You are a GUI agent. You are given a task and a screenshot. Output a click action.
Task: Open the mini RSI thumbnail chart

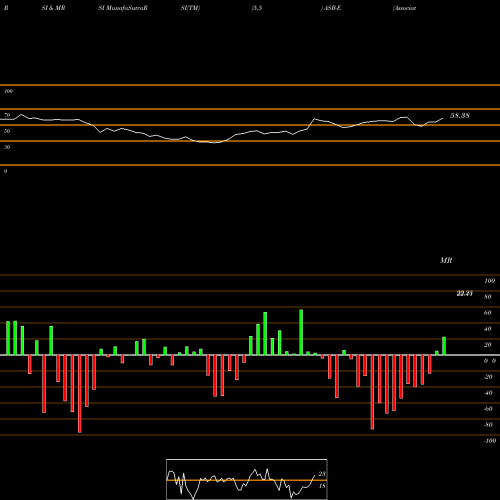(247, 479)
